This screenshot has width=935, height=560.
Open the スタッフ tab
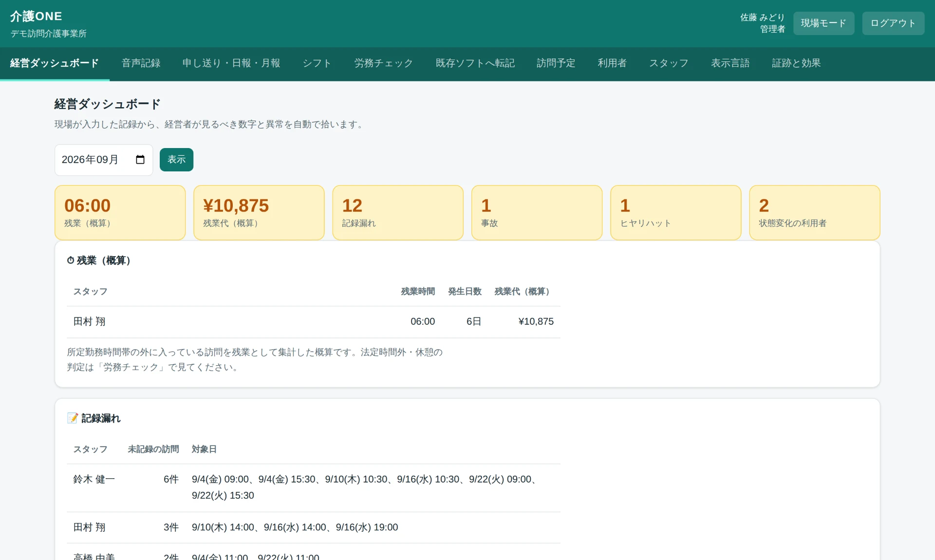(x=669, y=63)
